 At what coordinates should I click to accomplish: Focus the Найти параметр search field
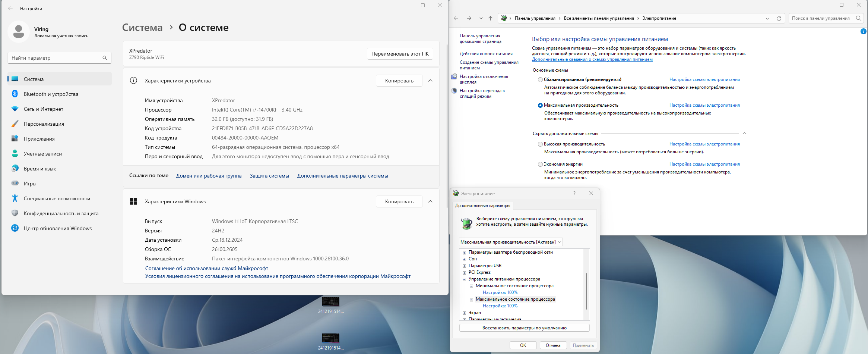coord(60,58)
